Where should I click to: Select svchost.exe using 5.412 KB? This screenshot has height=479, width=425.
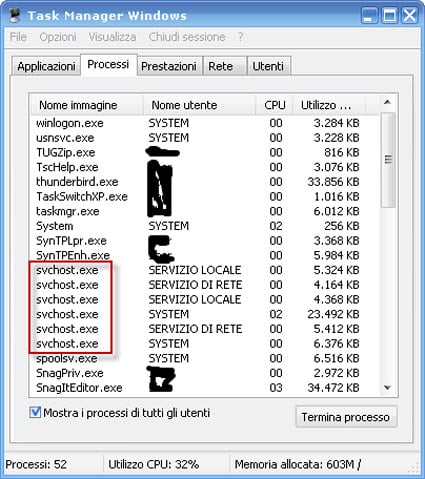tap(204, 329)
